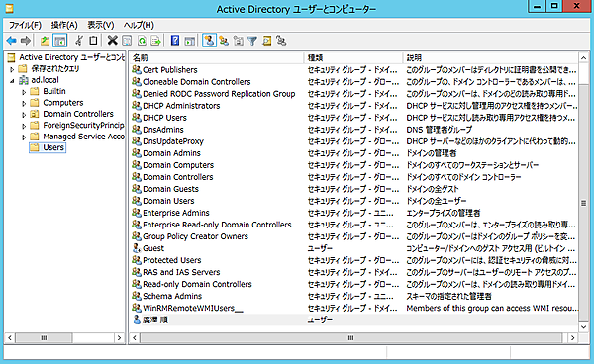The image size is (594, 364).
Task: Expand the ForeignSecurityPrincipals node
Action: (x=24, y=126)
